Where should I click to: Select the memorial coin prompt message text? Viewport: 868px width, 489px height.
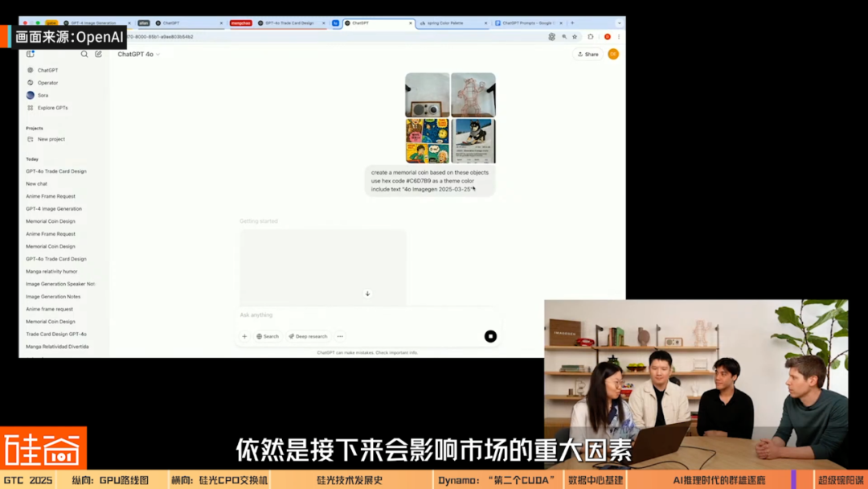(x=429, y=180)
